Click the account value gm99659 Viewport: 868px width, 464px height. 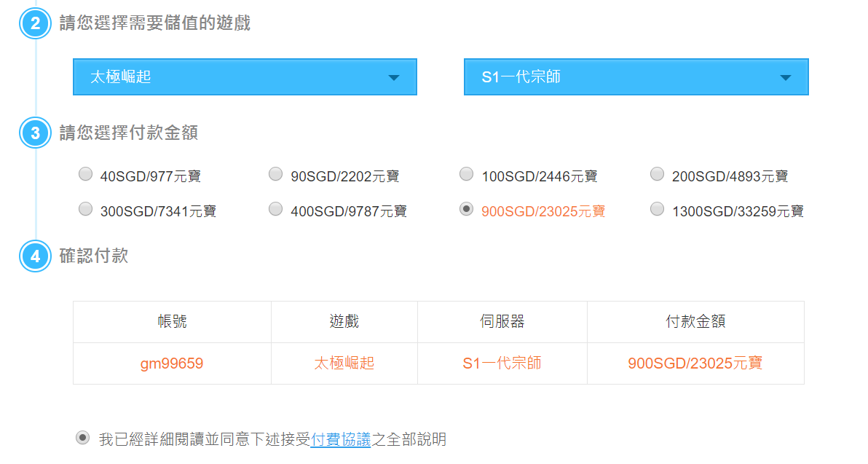point(172,363)
